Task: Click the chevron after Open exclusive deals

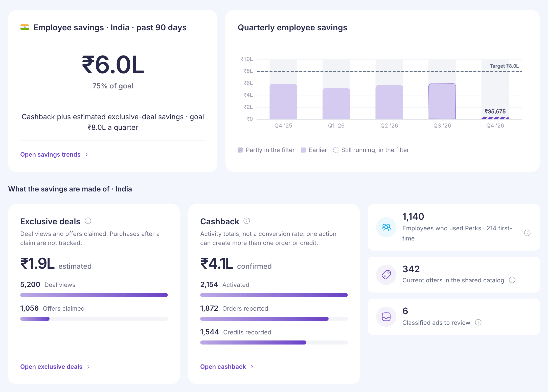Action: [x=88, y=367]
